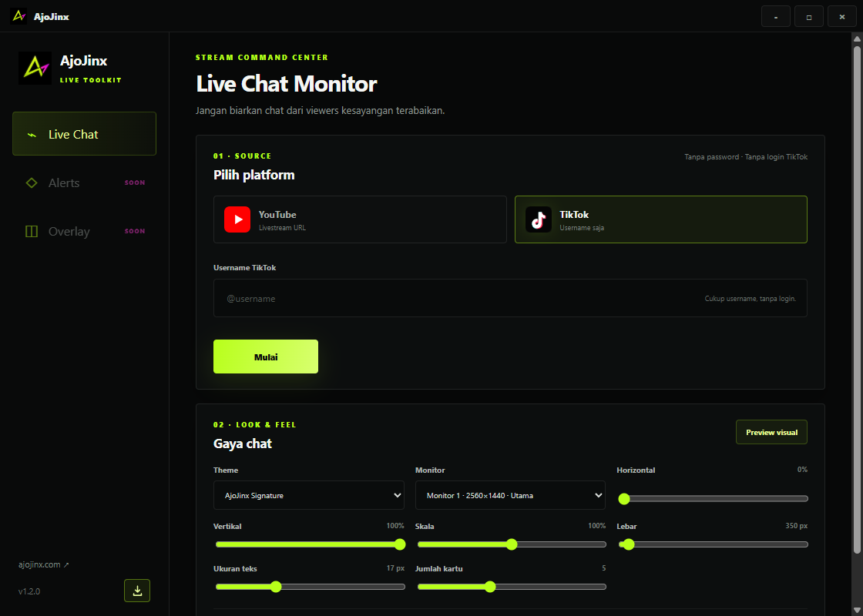863x616 pixels.
Task: Click the v1.2.0 version label
Action: (x=29, y=592)
